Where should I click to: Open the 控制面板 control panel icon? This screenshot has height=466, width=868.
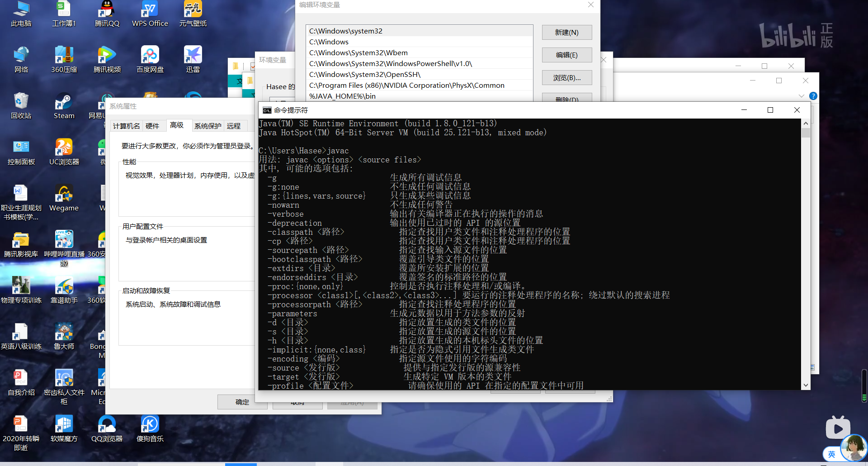pos(21,152)
